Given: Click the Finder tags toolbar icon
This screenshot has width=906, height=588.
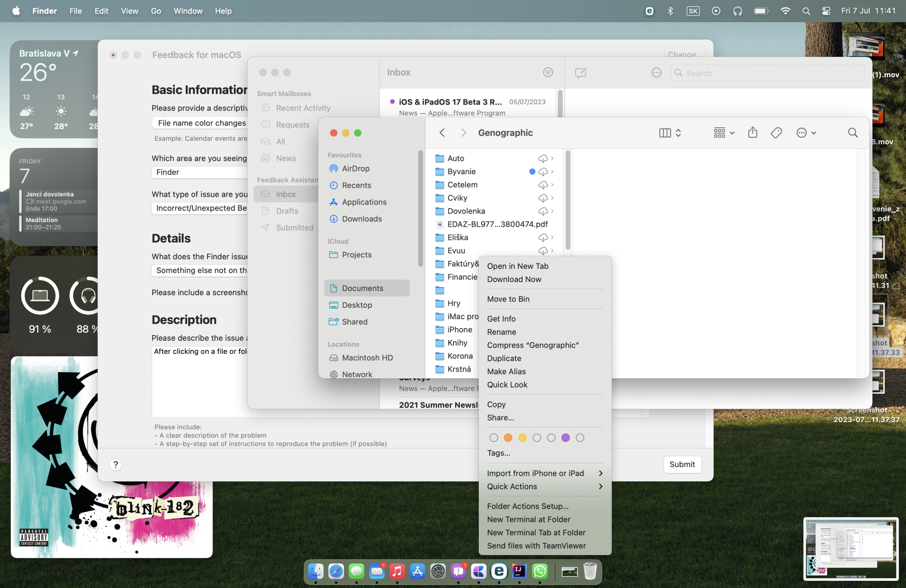Looking at the screenshot, I should [776, 133].
